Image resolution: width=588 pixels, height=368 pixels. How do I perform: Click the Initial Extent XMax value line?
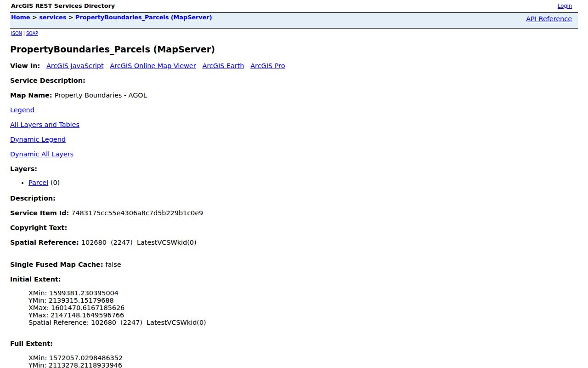[x=76, y=308]
